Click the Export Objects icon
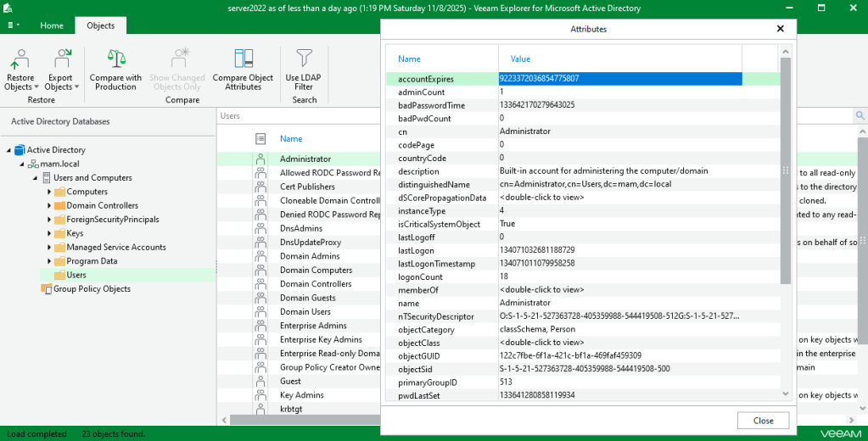Viewport: 868px width, 441px height. (x=61, y=59)
